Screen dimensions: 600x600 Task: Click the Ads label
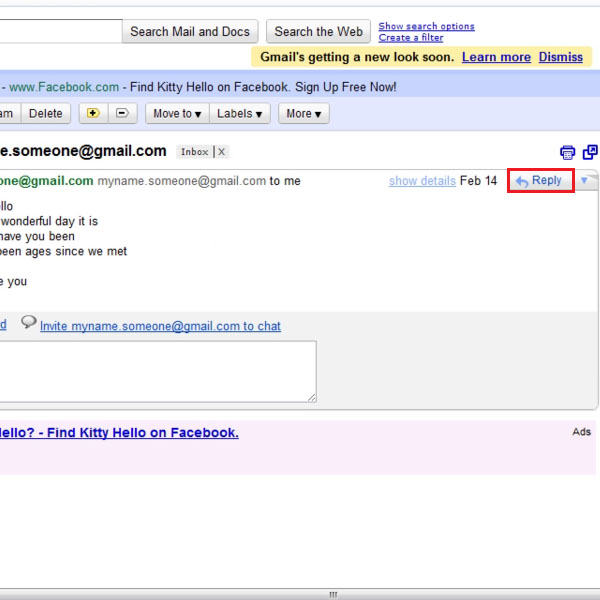(x=582, y=432)
